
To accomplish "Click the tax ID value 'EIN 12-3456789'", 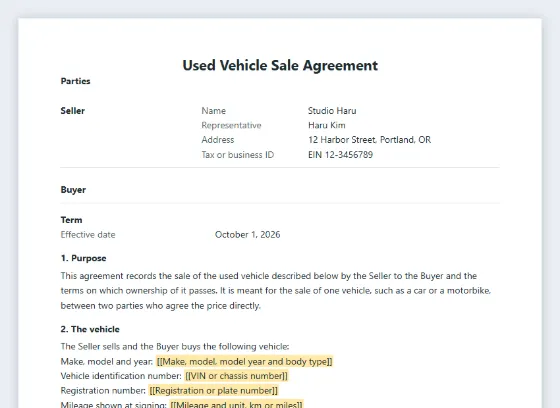I will click(340, 155).
